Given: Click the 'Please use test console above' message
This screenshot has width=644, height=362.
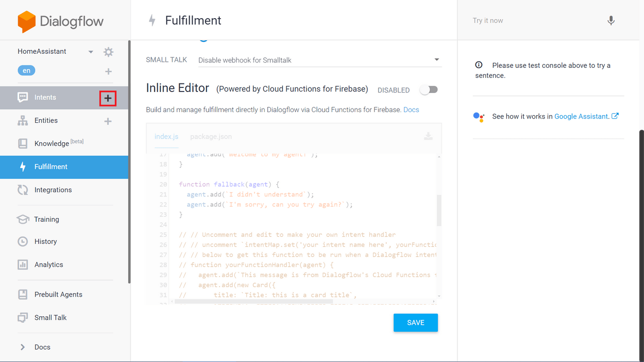Looking at the screenshot, I should coord(543,70).
